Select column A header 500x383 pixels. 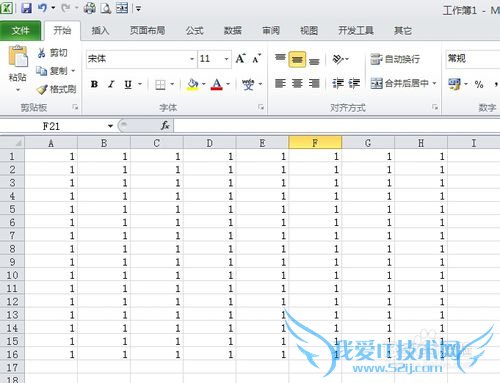point(51,143)
